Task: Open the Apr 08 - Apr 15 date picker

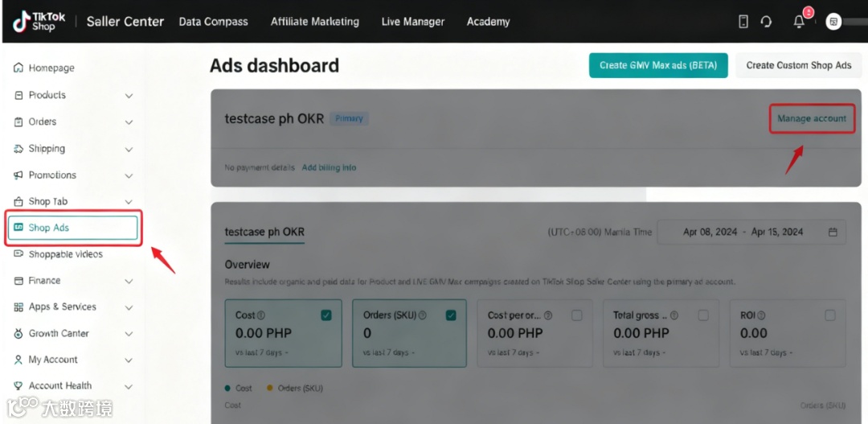Action: click(751, 233)
